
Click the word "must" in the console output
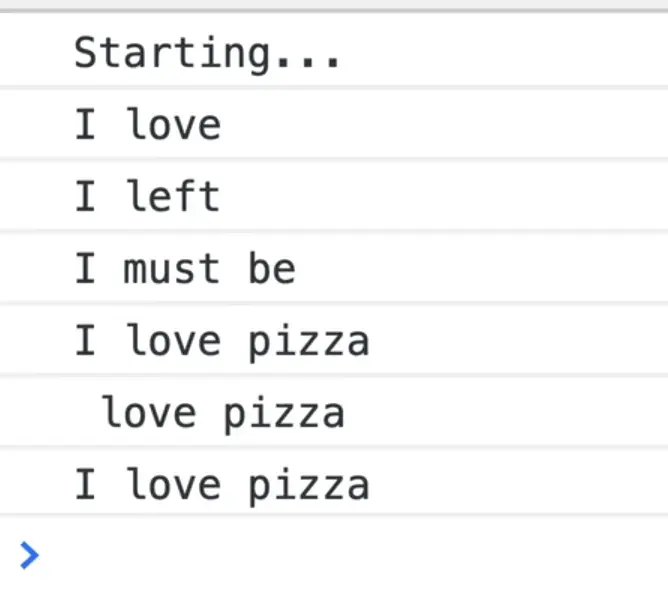[x=172, y=269]
